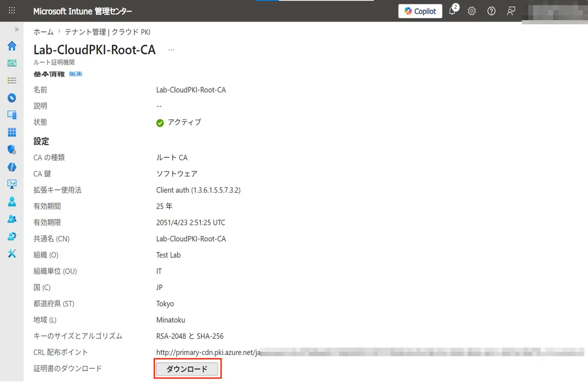Open the ellipsis menu beside CA title
This screenshot has height=382, width=588.
point(171,50)
